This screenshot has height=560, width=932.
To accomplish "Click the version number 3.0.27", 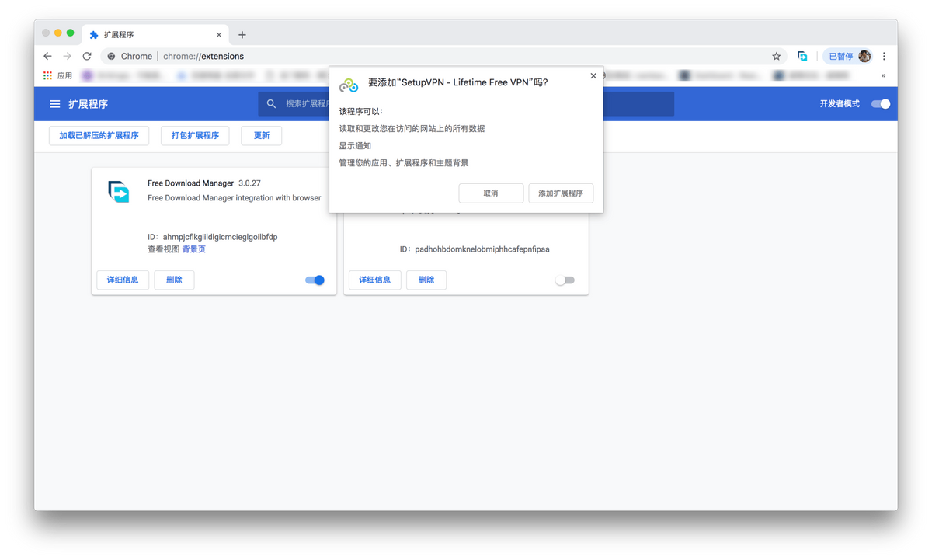I will 249,183.
